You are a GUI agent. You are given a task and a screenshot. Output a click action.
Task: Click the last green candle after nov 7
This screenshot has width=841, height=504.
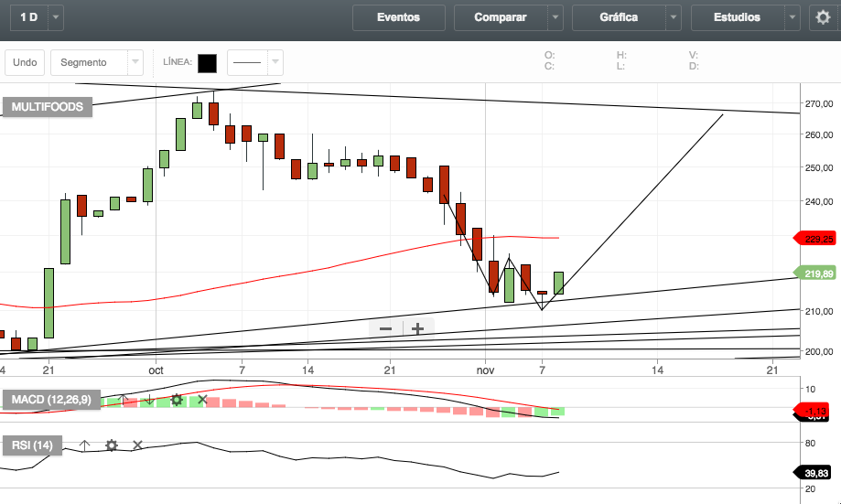[x=558, y=283]
